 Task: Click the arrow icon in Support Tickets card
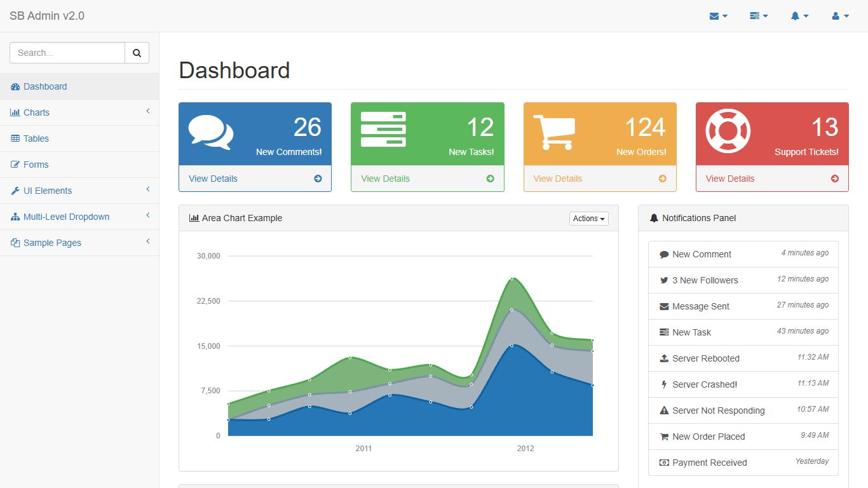point(835,179)
